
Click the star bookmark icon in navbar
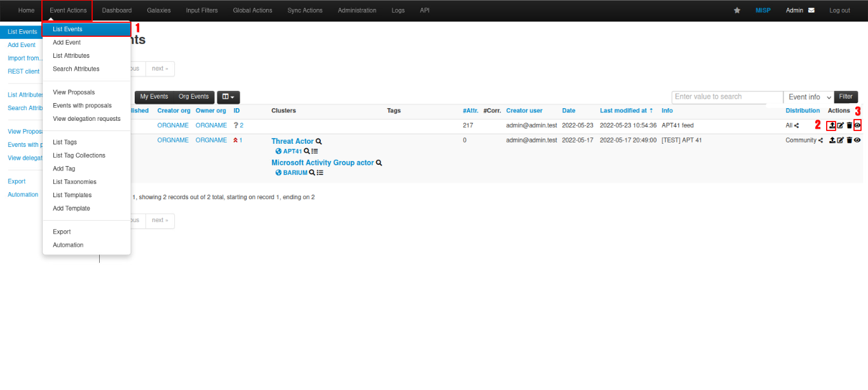[x=737, y=11]
